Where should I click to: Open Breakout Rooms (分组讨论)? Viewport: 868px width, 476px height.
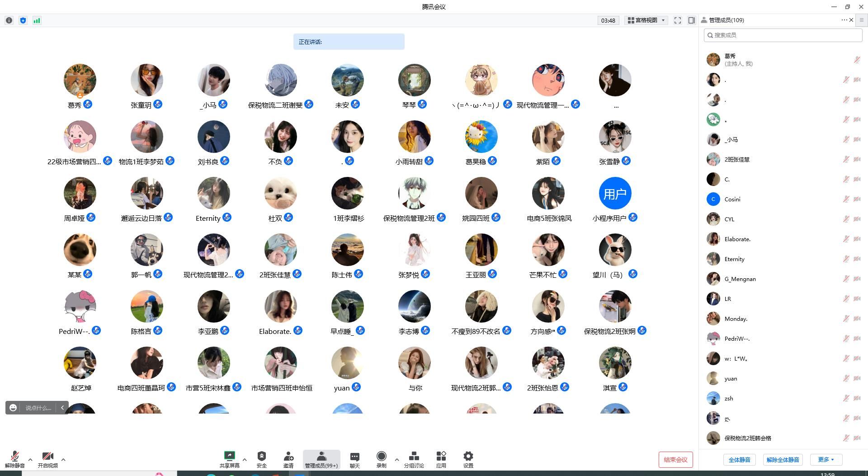pyautogui.click(x=414, y=457)
